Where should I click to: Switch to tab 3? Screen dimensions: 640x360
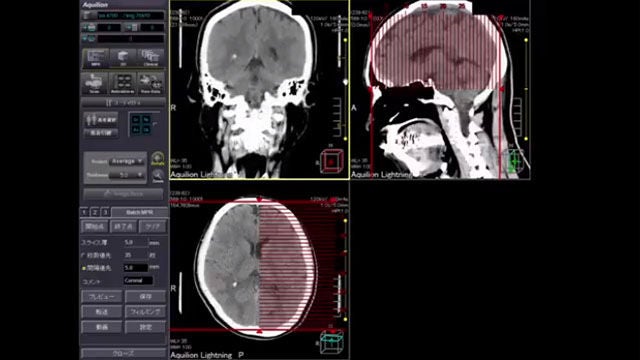(x=105, y=212)
